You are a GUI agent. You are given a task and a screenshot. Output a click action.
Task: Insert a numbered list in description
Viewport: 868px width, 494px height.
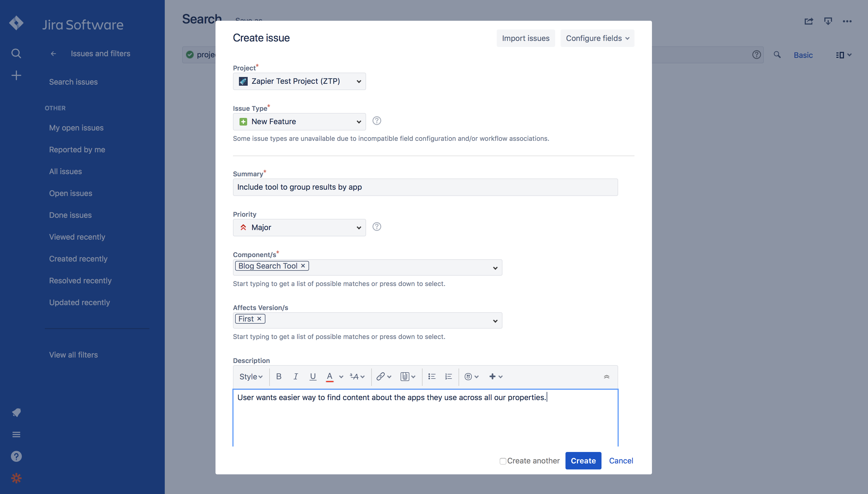tap(448, 376)
